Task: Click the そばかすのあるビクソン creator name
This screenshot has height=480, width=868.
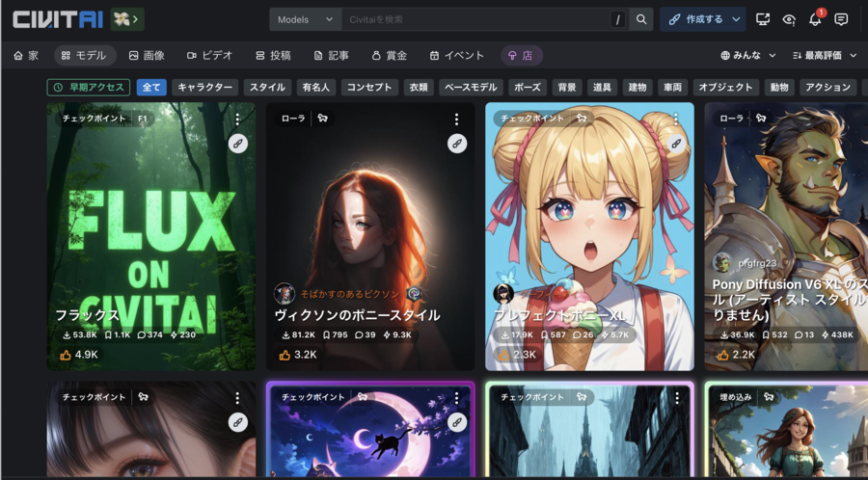Action: click(x=350, y=294)
